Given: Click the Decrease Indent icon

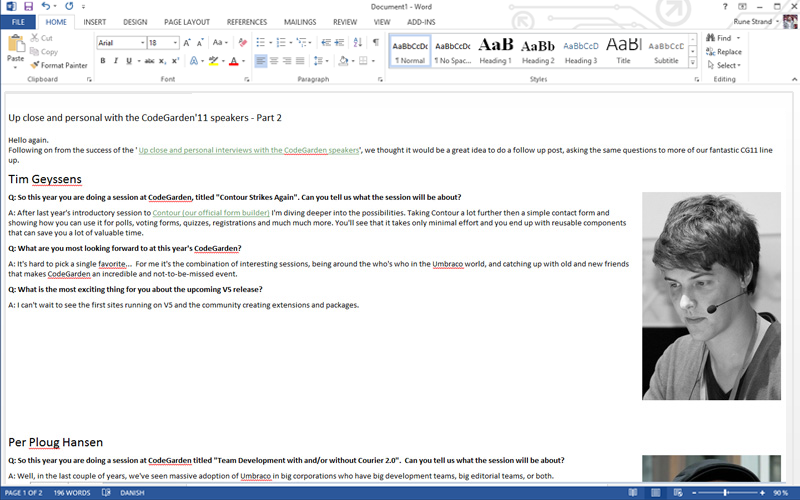Looking at the screenshot, I should [326, 42].
